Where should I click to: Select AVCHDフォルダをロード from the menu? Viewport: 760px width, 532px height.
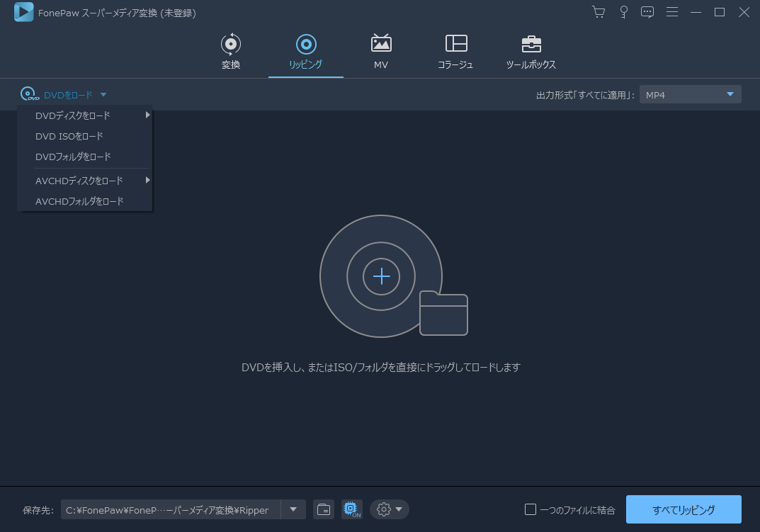(85, 200)
